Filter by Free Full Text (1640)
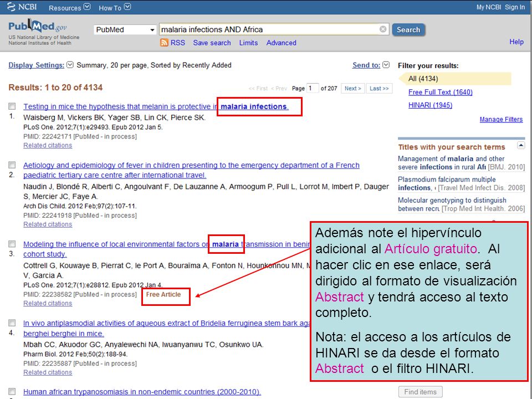Image resolution: width=532 pixels, height=399 pixels. (441, 92)
